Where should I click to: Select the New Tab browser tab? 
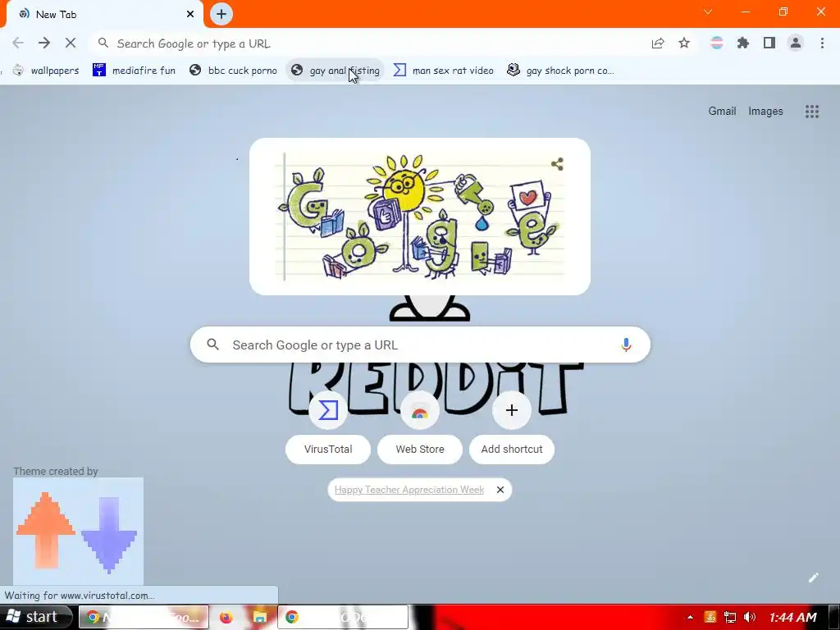coord(104,15)
